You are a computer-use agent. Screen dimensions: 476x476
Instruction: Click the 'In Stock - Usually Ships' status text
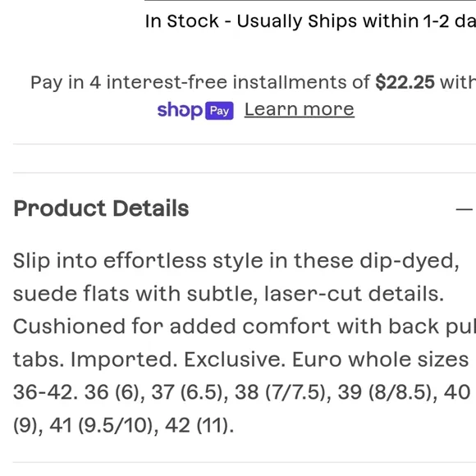tap(310, 21)
